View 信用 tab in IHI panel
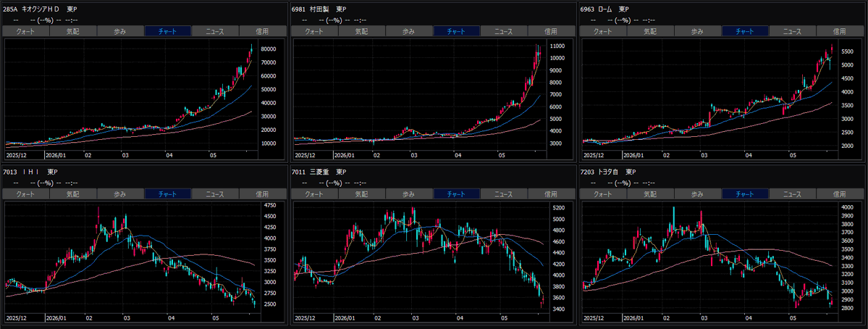This screenshot has width=868, height=329. tap(263, 194)
